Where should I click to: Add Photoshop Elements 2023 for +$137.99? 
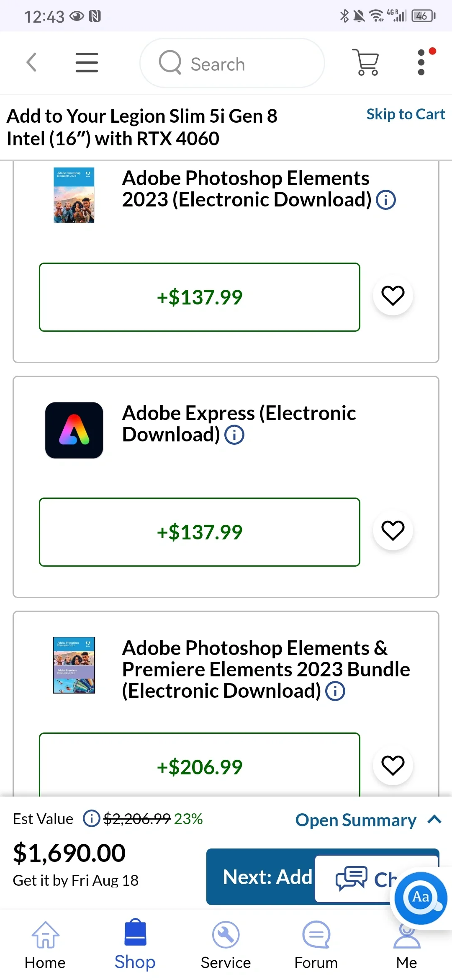(x=200, y=297)
